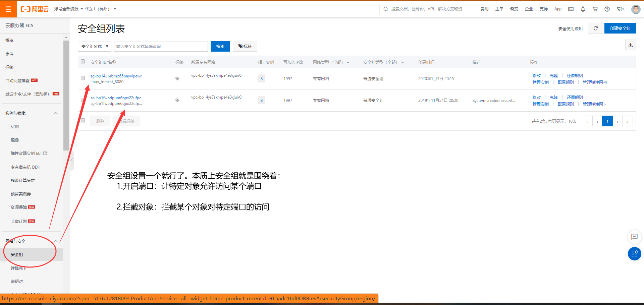644x305 pixels.
Task: Open the user avatar menu
Action: (636, 9)
